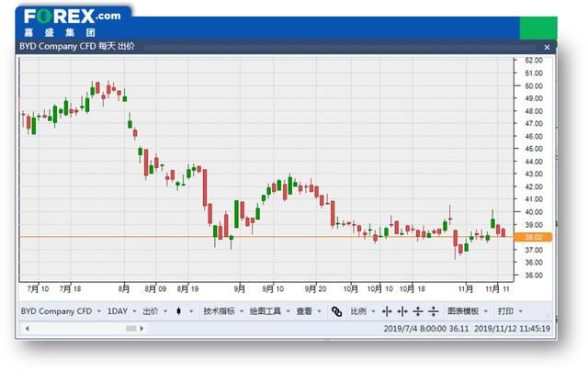This screenshot has width=588, height=371.
Task: Close the BYD Company CFD chart window
Action: [x=547, y=47]
